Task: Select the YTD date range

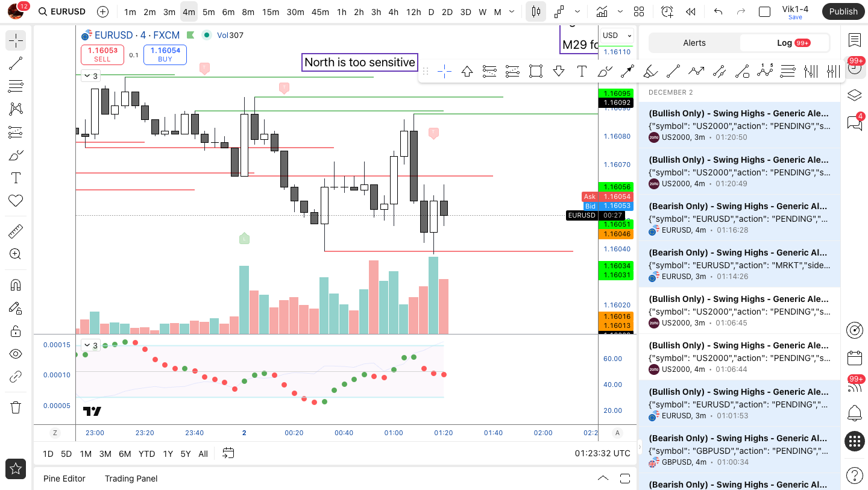Action: tap(146, 454)
